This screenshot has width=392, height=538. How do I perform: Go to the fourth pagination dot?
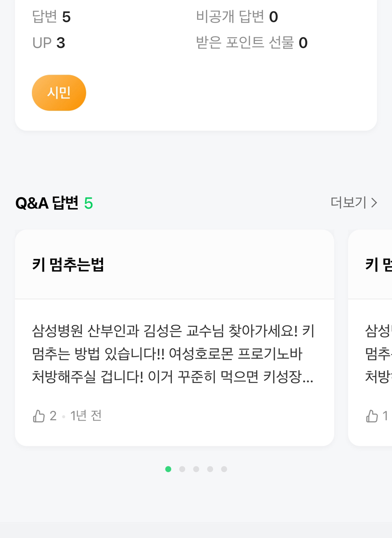pos(210,469)
